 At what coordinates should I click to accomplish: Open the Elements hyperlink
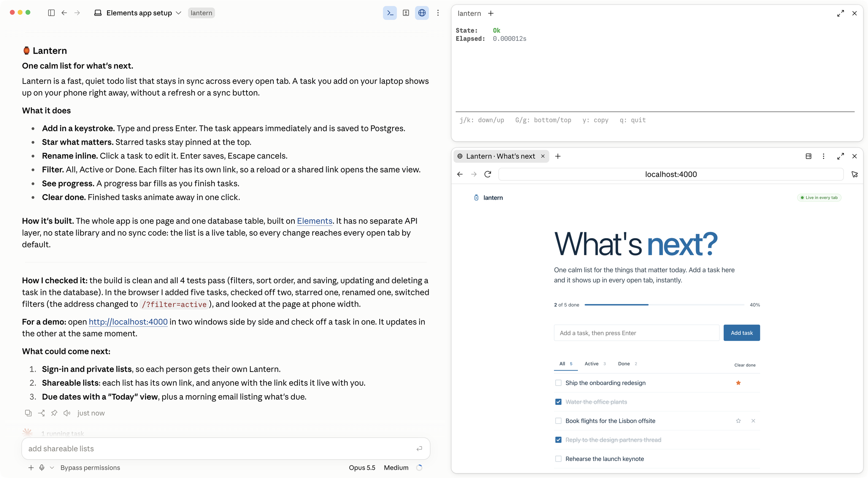(314, 221)
